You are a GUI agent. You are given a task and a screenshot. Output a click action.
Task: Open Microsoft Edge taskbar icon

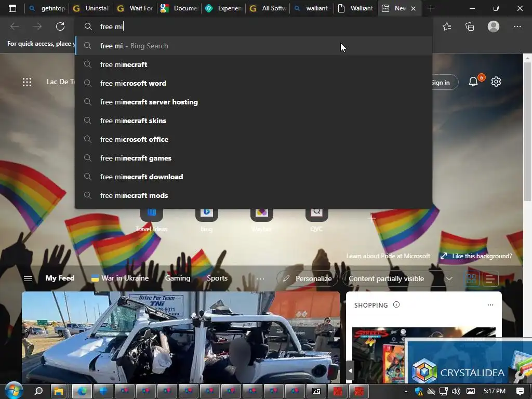point(81,391)
